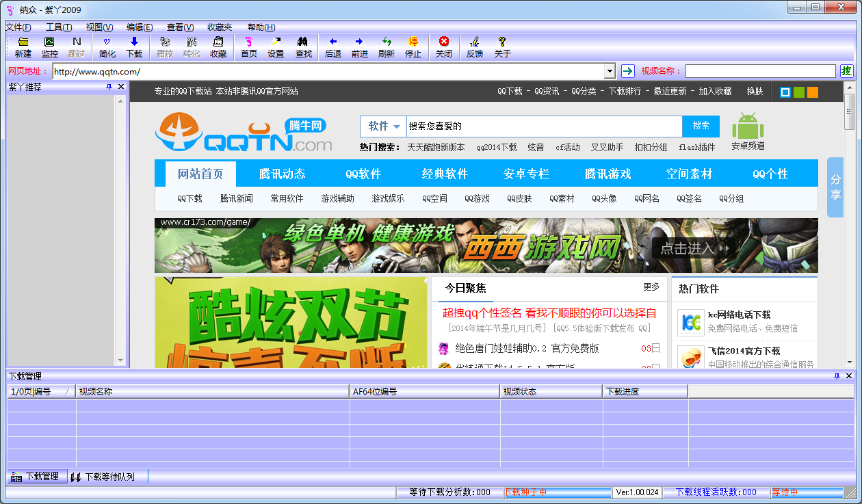Switch to the 下载管理 bottom tab
Screen dimensions: 862x504
coord(36,477)
